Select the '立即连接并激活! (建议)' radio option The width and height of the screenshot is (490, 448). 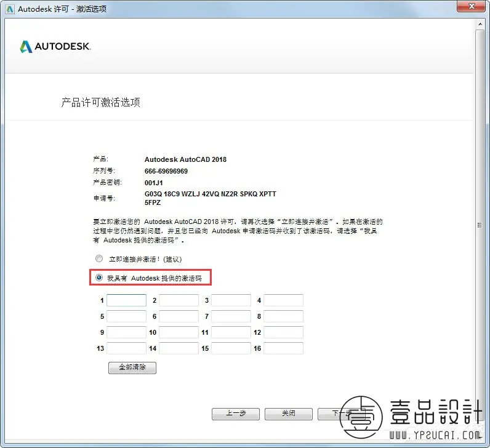click(x=99, y=258)
